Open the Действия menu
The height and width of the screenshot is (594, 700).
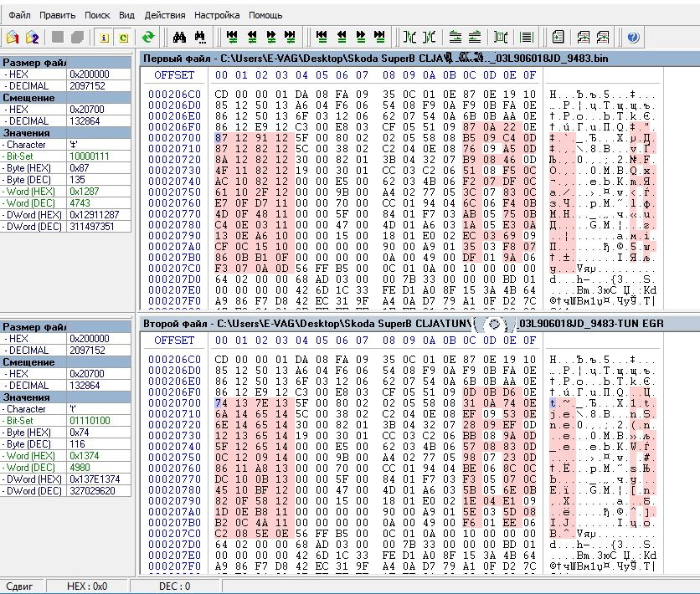click(165, 15)
